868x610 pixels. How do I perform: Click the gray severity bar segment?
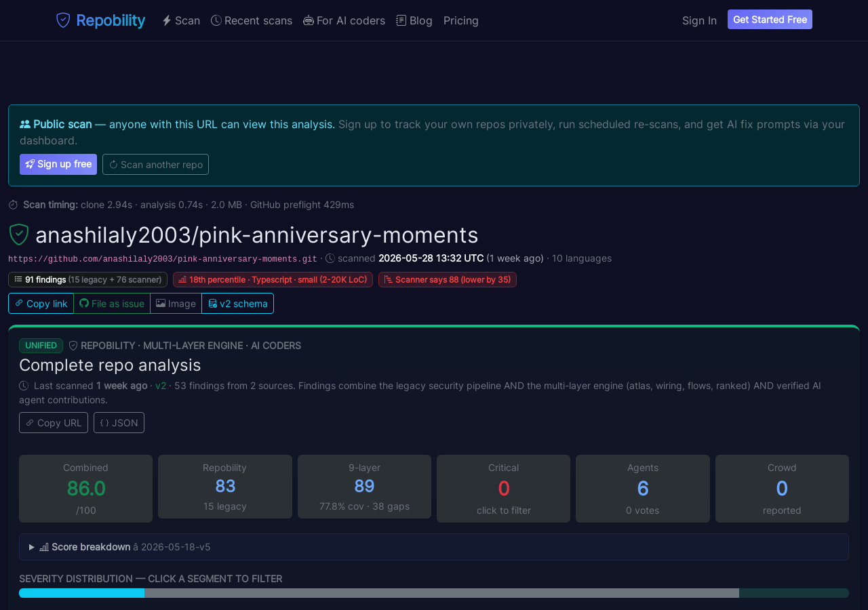click(441, 593)
